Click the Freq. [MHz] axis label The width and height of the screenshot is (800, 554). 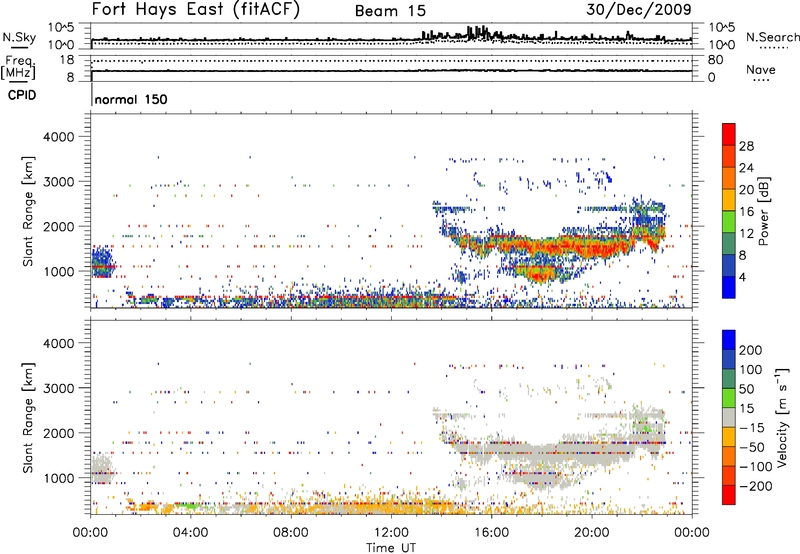(19, 68)
